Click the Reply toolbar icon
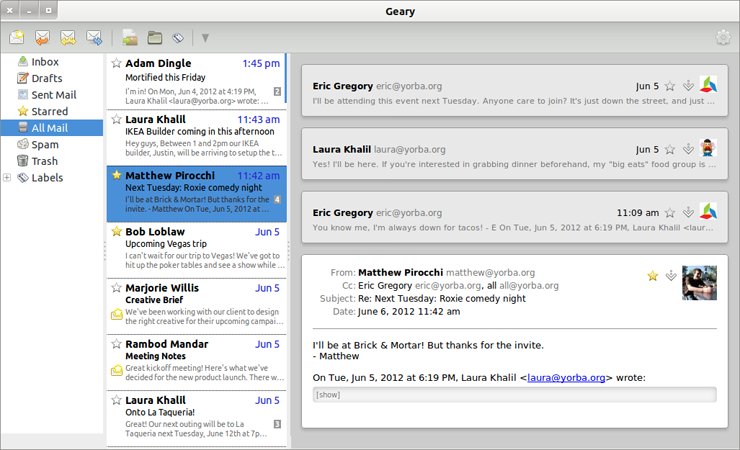 43,39
